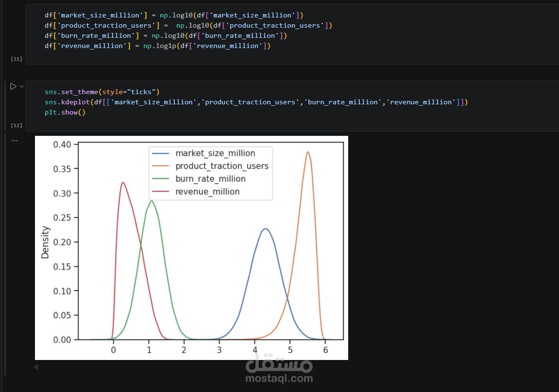Click green burn_rate_million legend line

tap(160, 179)
